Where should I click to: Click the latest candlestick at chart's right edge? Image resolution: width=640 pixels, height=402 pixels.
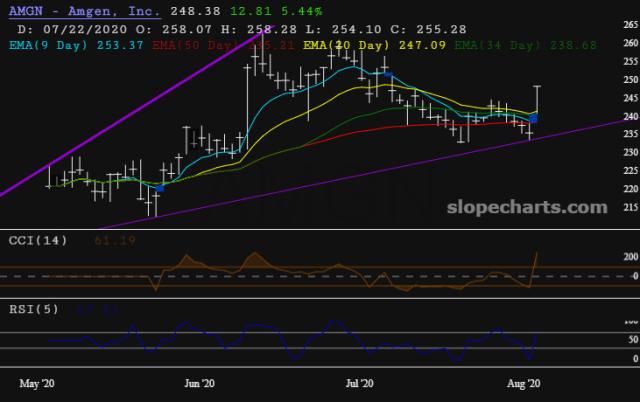pyautogui.click(x=539, y=100)
